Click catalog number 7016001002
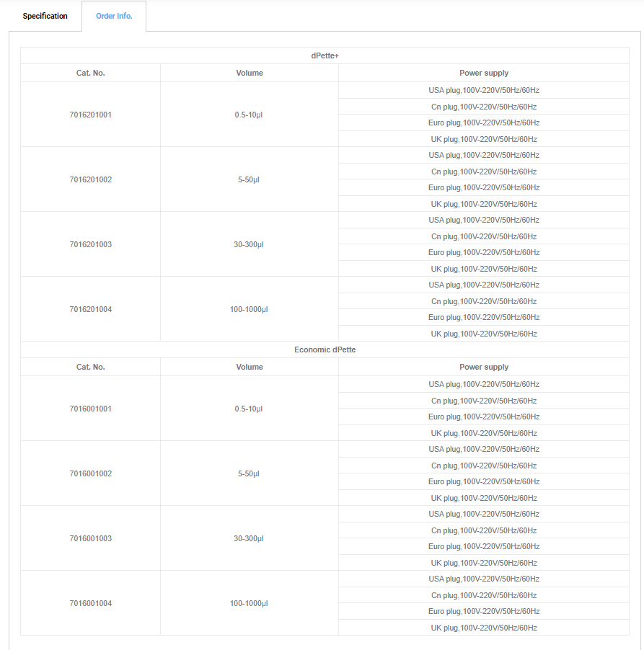Image resolution: width=644 pixels, height=650 pixels. 91,473
